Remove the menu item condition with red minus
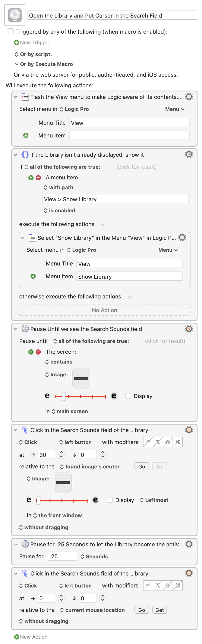The height and width of the screenshot is (644, 202). 38,178
